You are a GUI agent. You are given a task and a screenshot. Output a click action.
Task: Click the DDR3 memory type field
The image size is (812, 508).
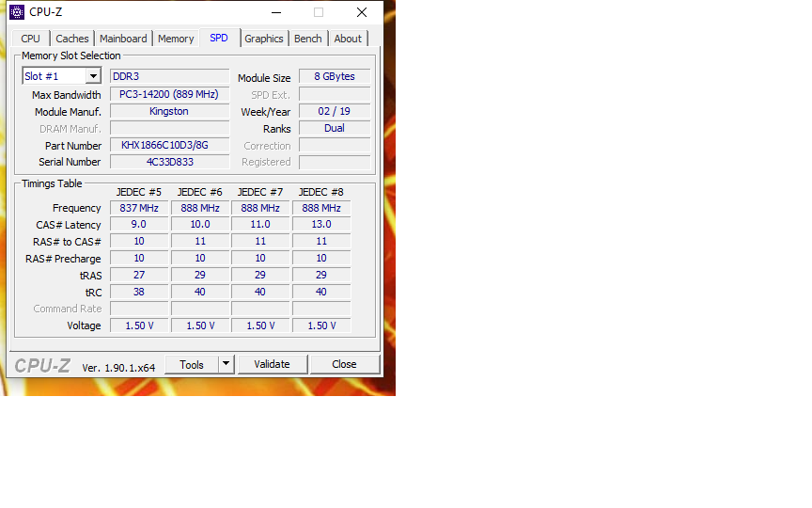[x=169, y=76]
